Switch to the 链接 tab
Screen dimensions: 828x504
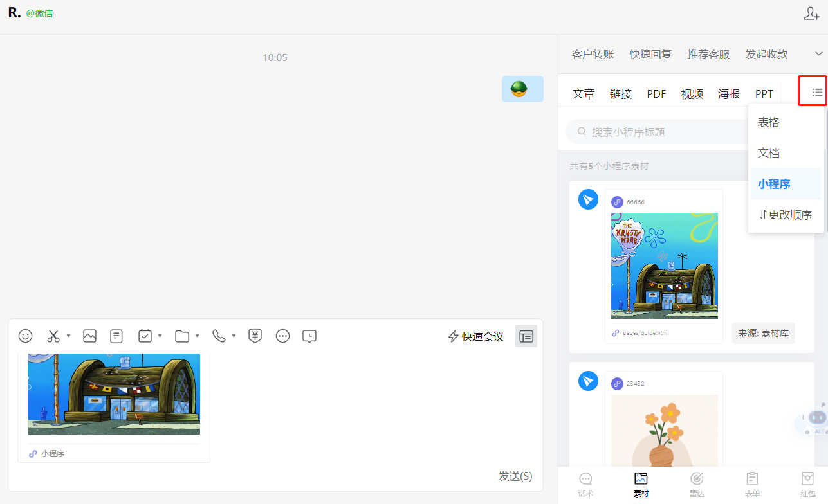(621, 94)
